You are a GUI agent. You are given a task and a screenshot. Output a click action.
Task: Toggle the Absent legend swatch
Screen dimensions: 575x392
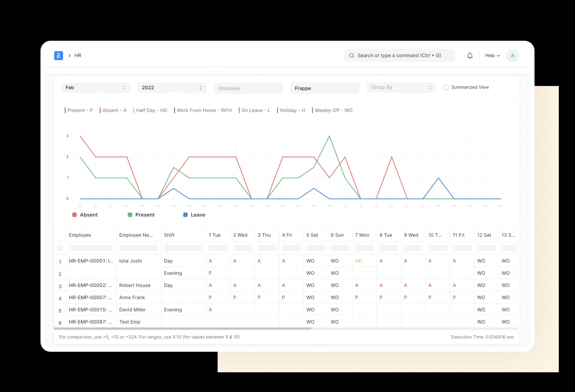(75, 215)
